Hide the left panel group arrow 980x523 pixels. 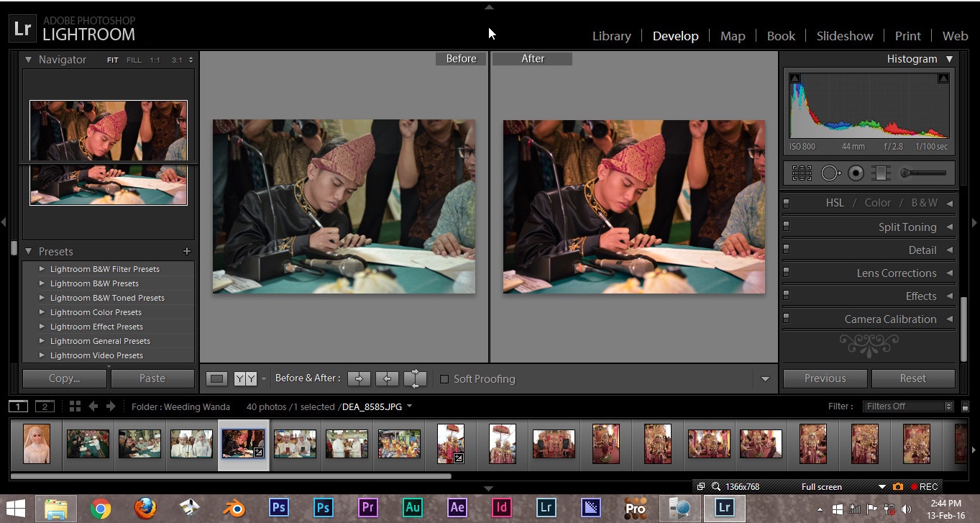[x=4, y=223]
